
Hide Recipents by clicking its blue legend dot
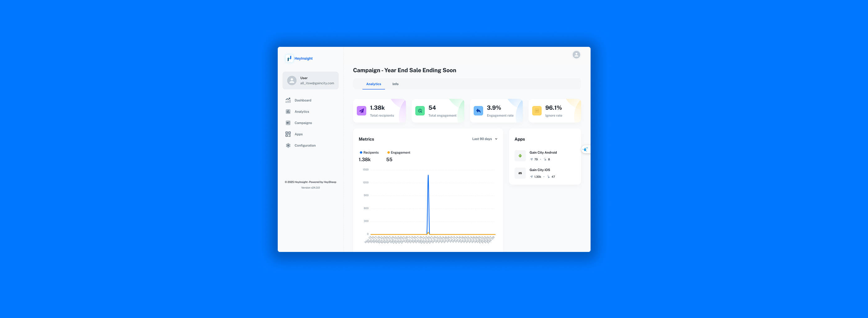pos(361,152)
